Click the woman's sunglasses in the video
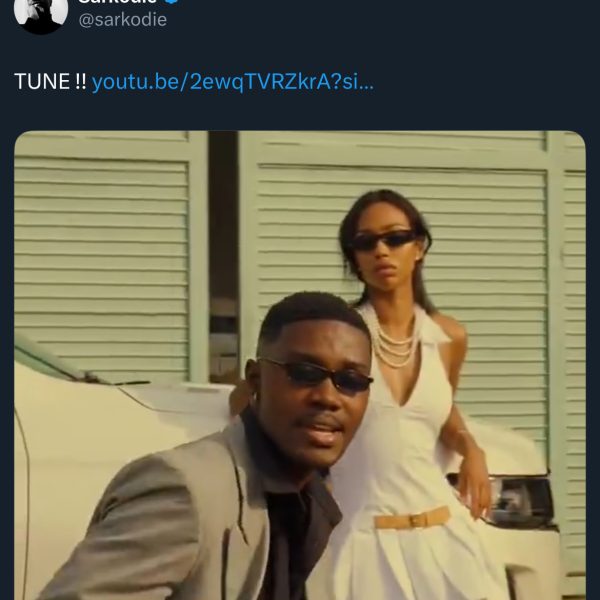Viewport: 600px width, 600px height. tap(383, 239)
